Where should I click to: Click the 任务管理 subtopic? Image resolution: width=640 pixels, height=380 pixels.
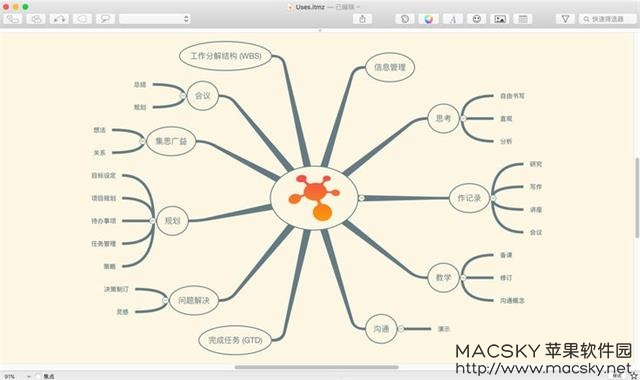click(104, 244)
